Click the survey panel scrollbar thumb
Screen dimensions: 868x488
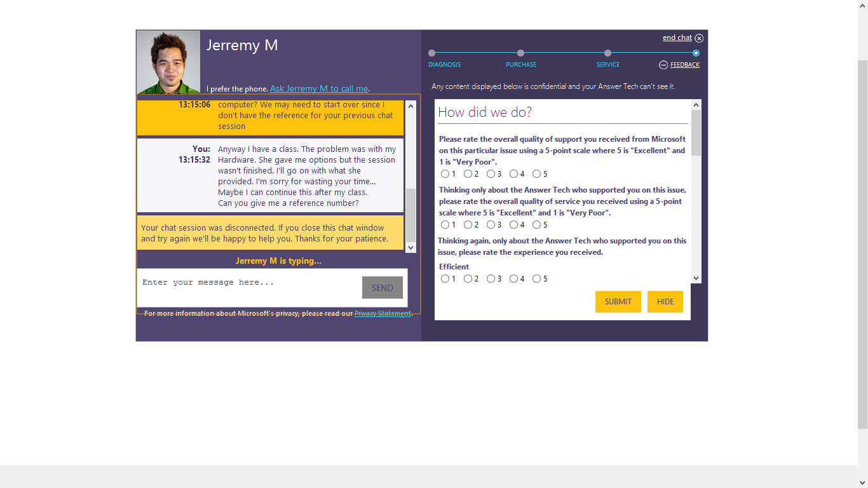696,133
